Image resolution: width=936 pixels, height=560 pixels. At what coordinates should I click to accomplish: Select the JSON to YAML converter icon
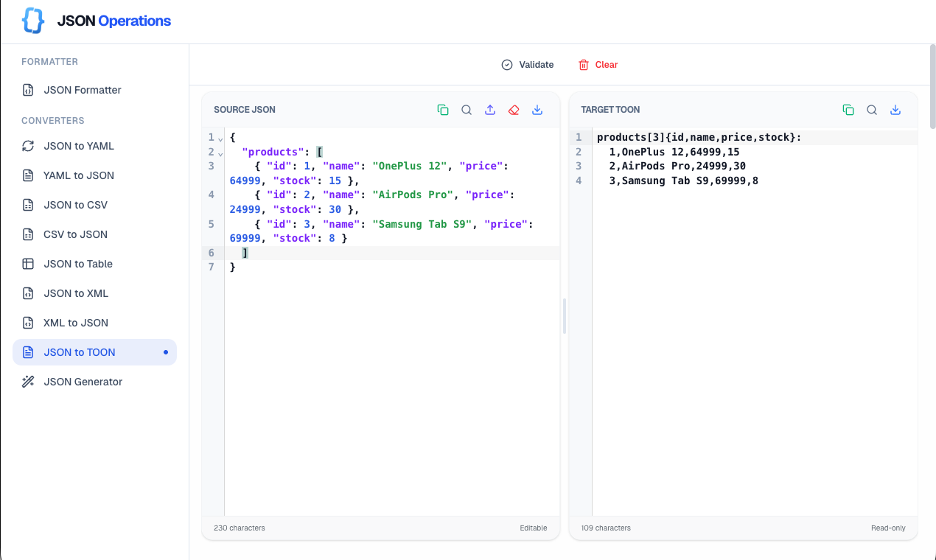28,146
